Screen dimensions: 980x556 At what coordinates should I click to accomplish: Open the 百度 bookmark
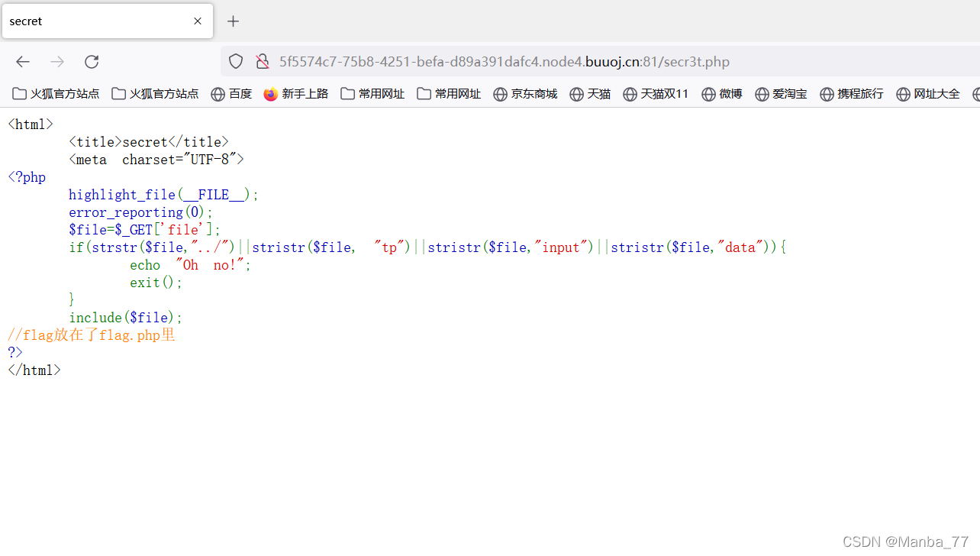[231, 94]
